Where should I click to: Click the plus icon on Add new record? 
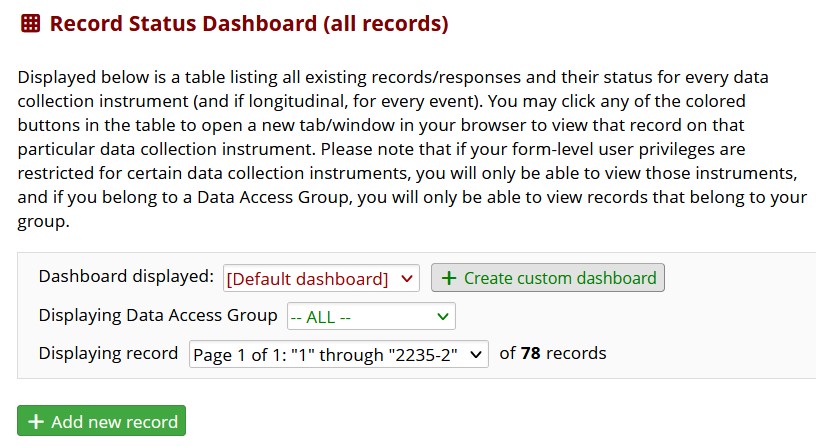[x=36, y=421]
